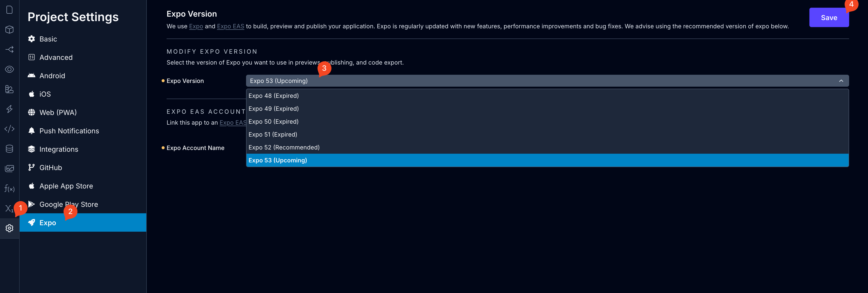Open the GitHub settings section
The width and height of the screenshot is (868, 293).
tap(83, 168)
